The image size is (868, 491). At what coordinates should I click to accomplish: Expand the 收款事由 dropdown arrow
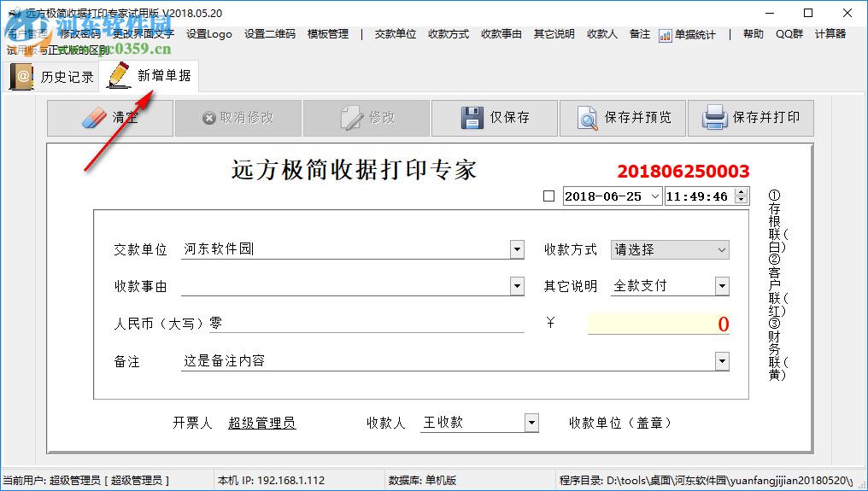click(x=517, y=286)
